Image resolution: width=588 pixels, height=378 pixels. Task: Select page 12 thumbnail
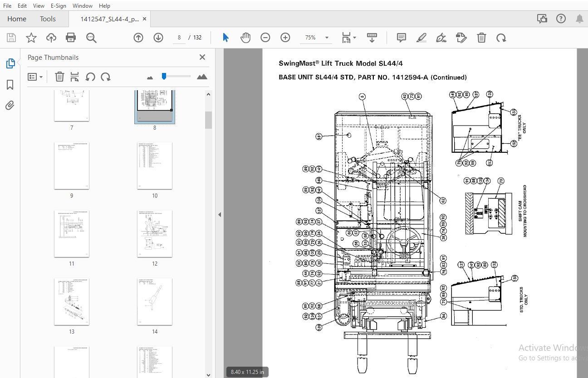[x=155, y=233]
